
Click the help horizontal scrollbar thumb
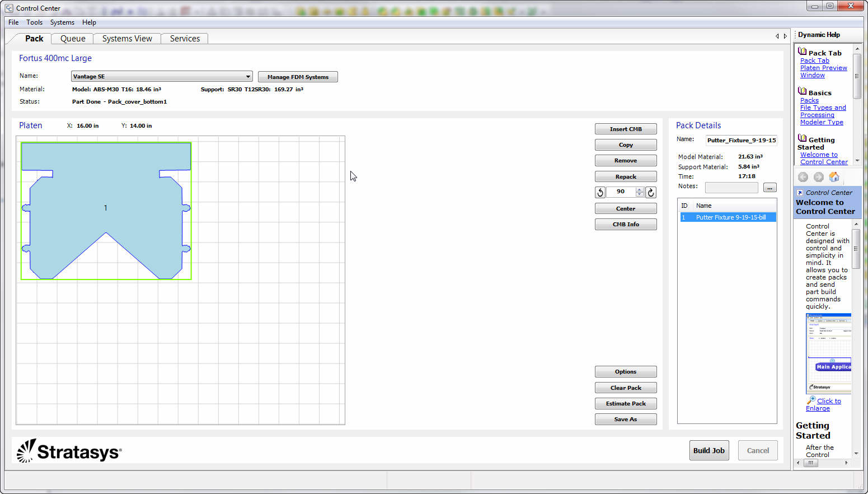pyautogui.click(x=811, y=463)
